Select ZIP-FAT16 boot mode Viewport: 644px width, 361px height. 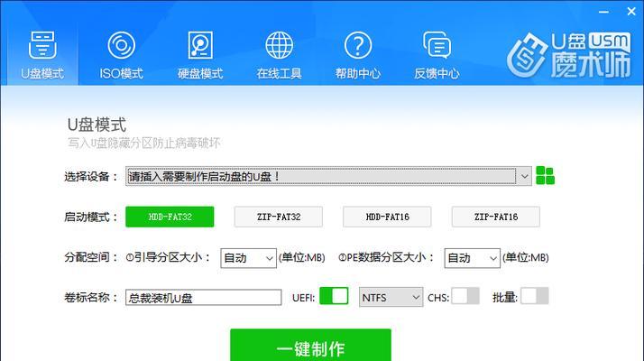496,217
